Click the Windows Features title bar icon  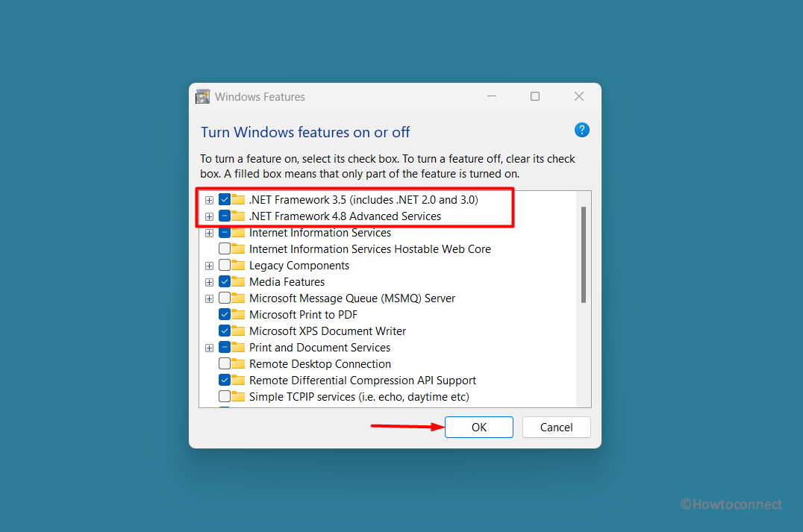203,97
